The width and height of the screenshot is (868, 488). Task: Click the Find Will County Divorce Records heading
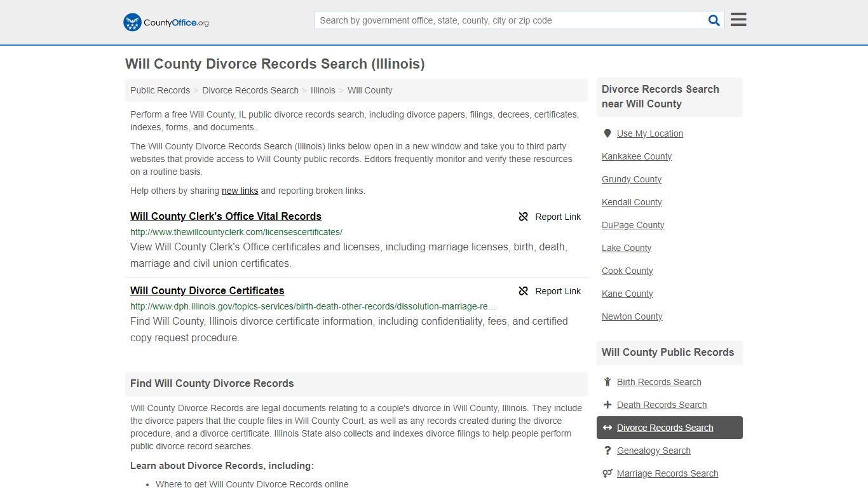pos(212,383)
